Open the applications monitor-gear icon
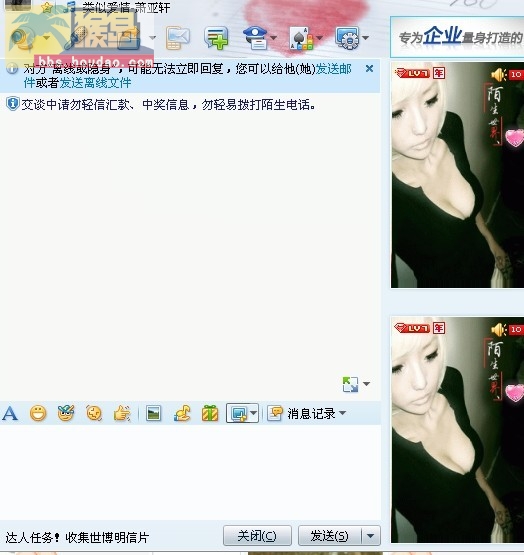 coord(347,38)
